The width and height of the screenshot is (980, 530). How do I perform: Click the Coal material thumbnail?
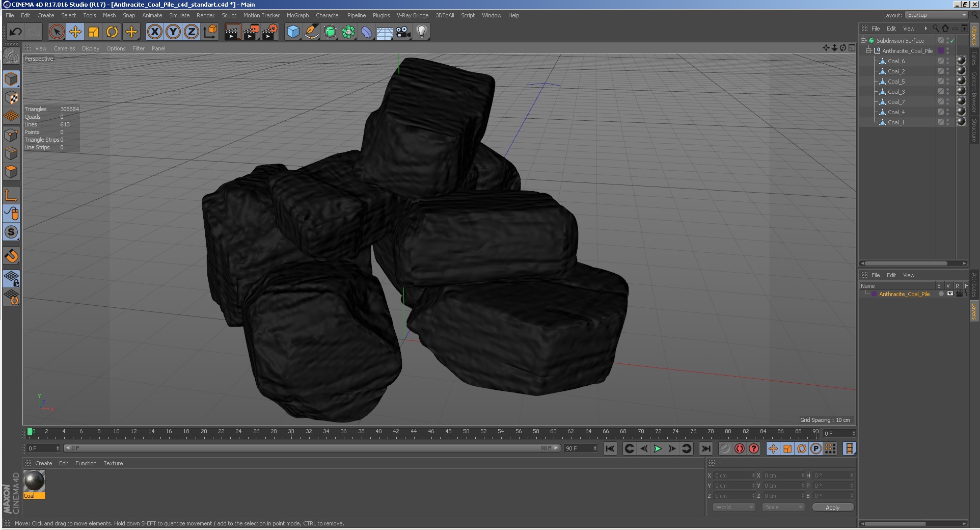[35, 481]
